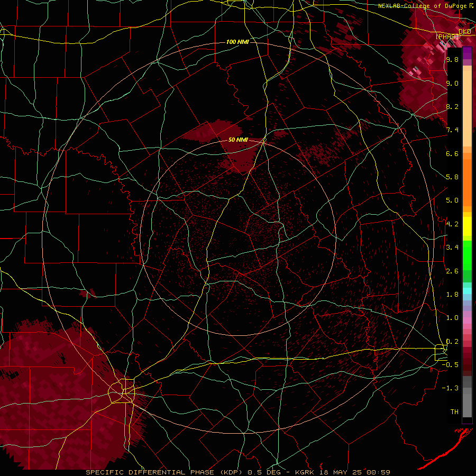Click the 6.6 value on the color scale
This screenshot has width=476, height=476.
tap(452, 153)
